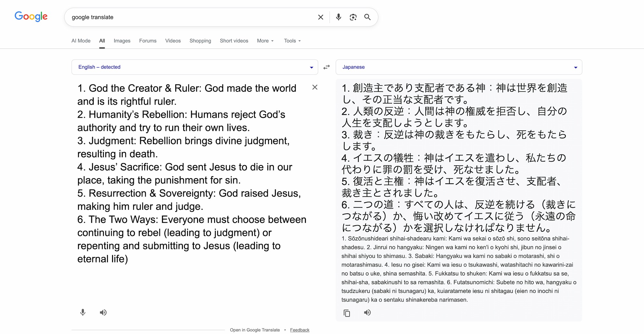Start voice search with microphone icon
Viewport: 644px width, 334px height.
(338, 17)
